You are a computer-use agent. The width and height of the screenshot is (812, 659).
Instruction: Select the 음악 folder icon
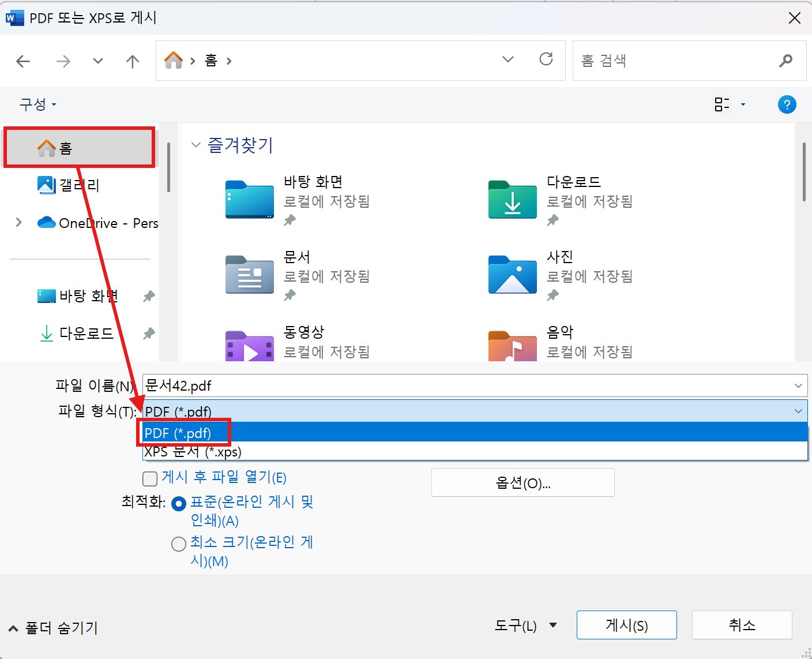[513, 346]
